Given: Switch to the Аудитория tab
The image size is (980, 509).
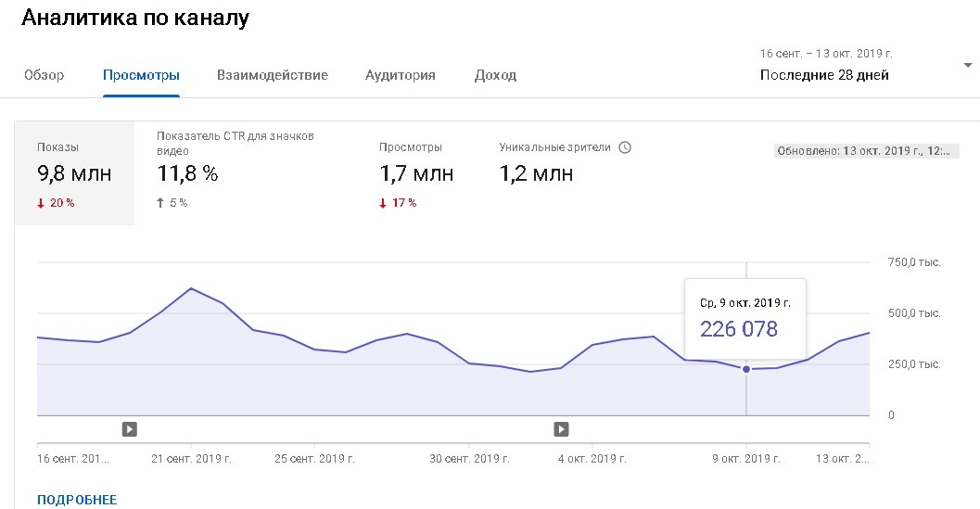Looking at the screenshot, I should pyautogui.click(x=401, y=75).
